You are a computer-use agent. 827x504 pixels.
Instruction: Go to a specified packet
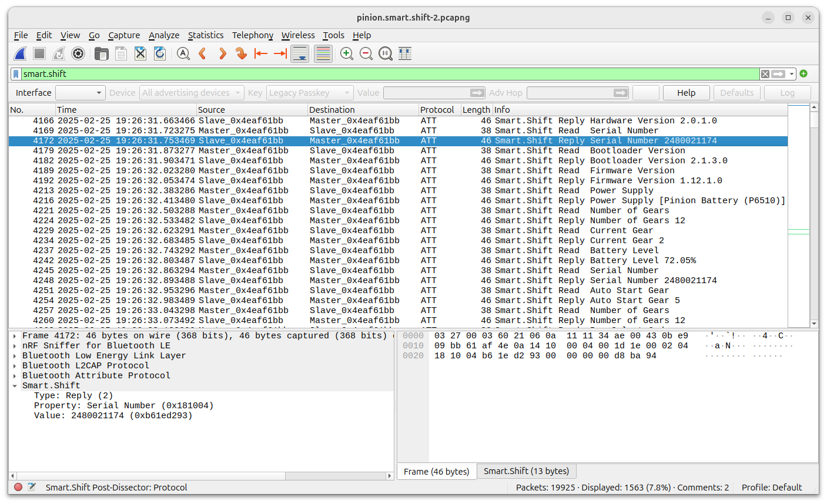241,54
